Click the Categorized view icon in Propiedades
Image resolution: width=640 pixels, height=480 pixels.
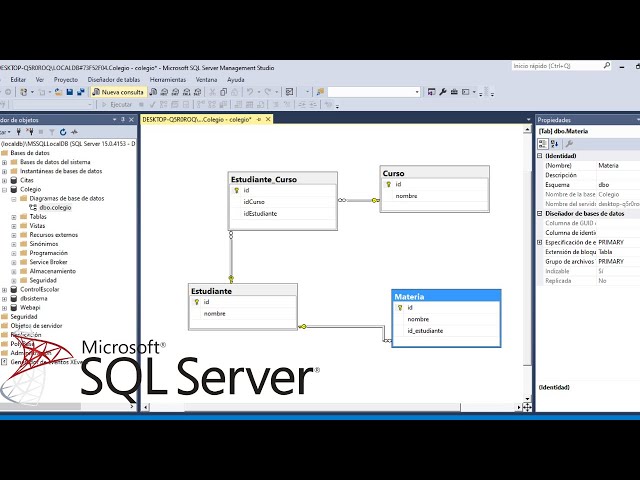[x=543, y=144]
